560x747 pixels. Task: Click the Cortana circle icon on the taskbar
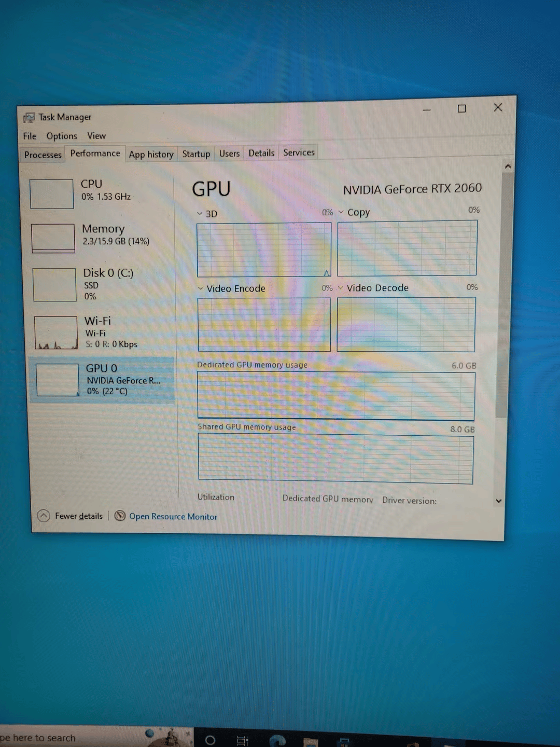coord(210,740)
